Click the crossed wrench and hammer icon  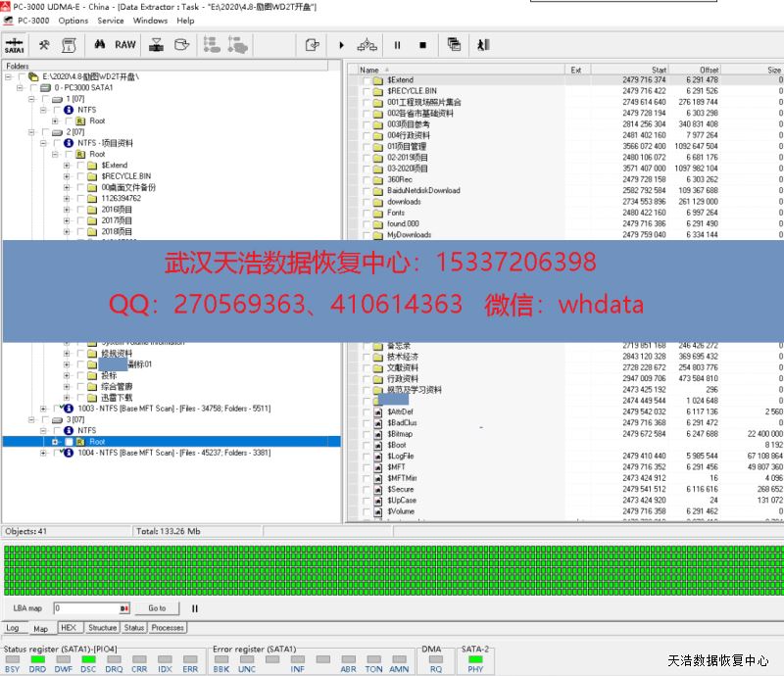pyautogui.click(x=44, y=44)
